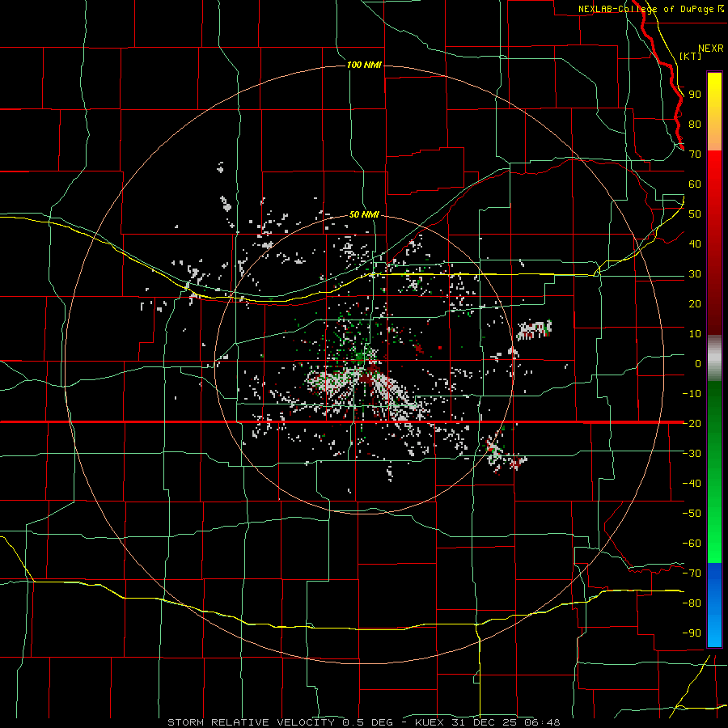
Task: Click the -90 value on the velocity scale
Action: pyautogui.click(x=692, y=633)
